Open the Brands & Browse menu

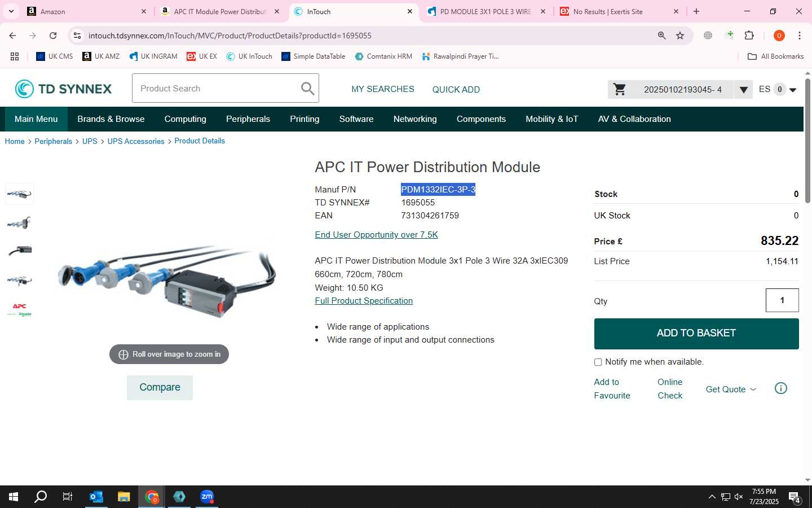coord(111,119)
